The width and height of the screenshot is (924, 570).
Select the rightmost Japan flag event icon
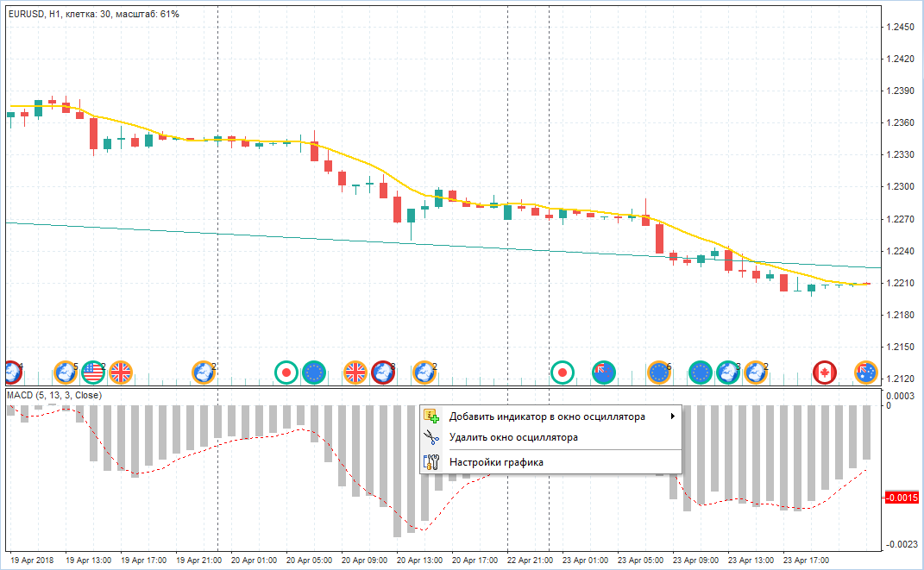coord(563,373)
